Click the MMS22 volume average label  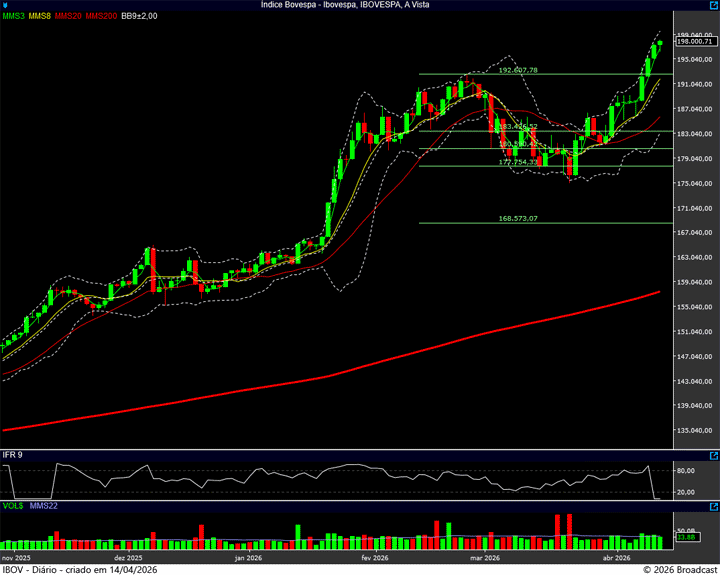[x=43, y=507]
